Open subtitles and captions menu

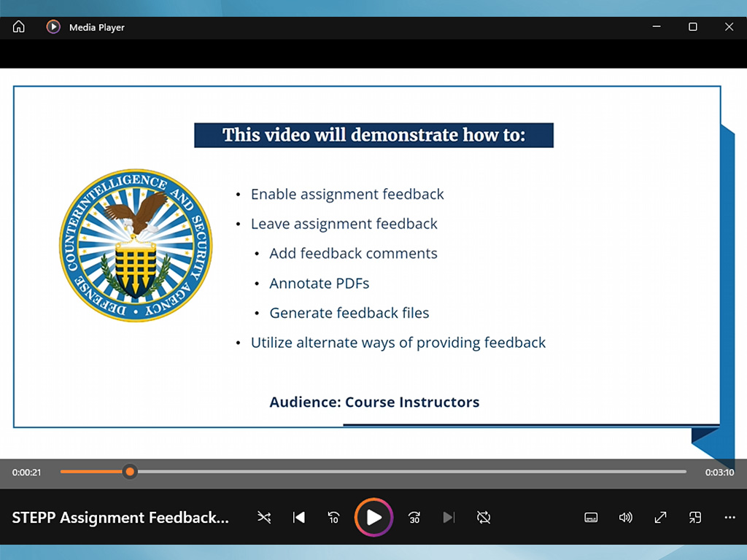click(592, 518)
